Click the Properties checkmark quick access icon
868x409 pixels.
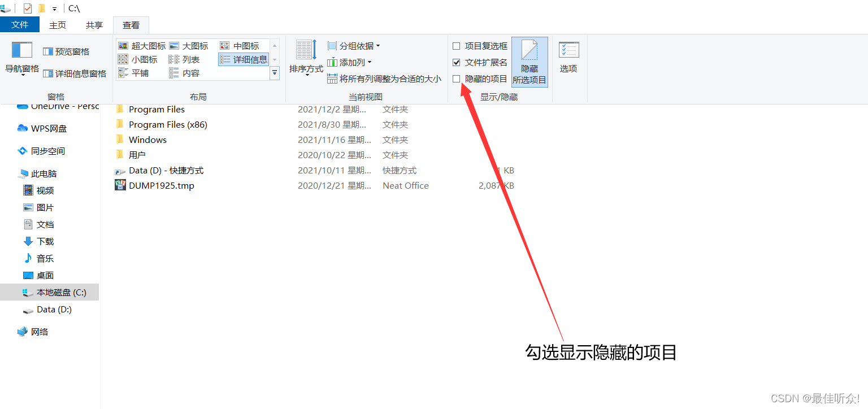28,8
